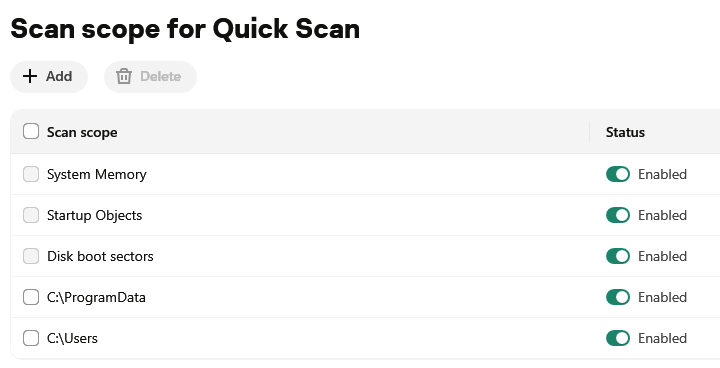720x368 pixels.
Task: Check the Disk boot sectors row checkbox
Action: click(x=31, y=256)
